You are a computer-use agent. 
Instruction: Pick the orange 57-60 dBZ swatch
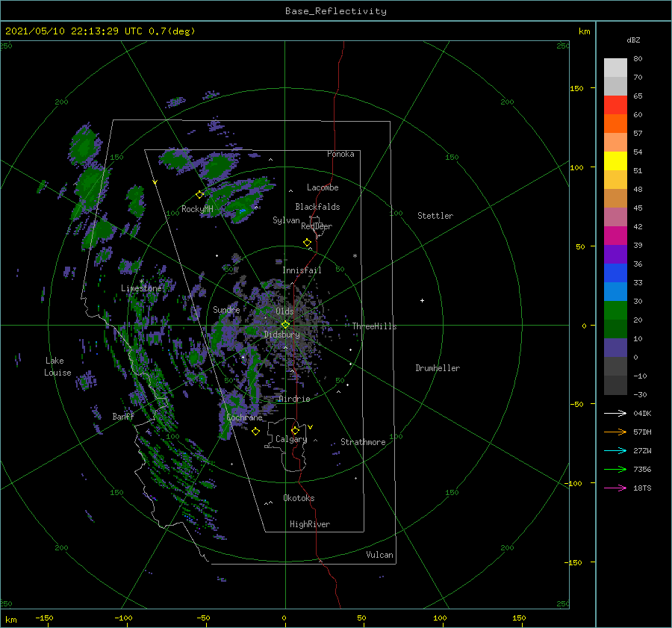[615, 124]
